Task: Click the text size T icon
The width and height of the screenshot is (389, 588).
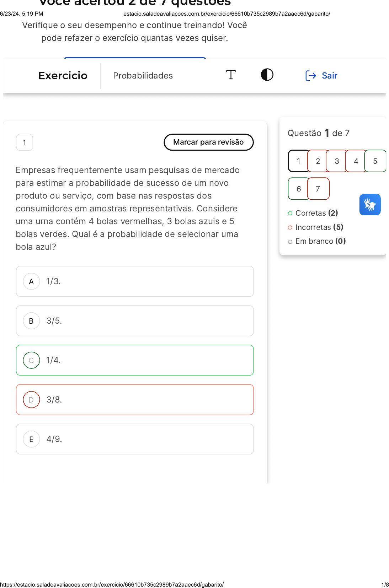Action: coord(231,75)
